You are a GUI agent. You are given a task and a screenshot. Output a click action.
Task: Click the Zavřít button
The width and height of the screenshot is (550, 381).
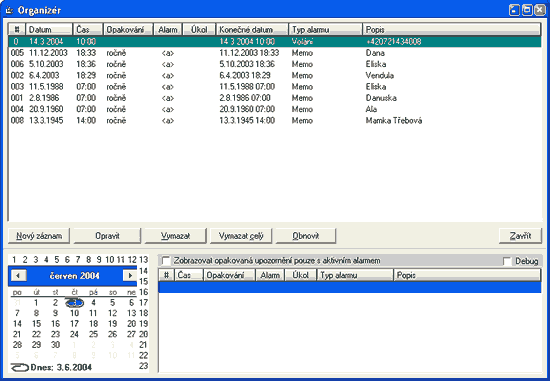(520, 236)
